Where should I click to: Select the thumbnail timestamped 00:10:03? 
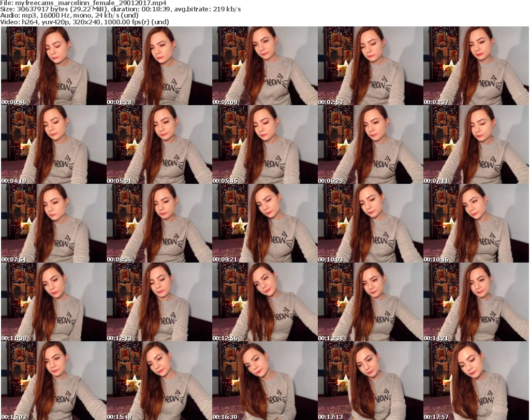click(371, 223)
